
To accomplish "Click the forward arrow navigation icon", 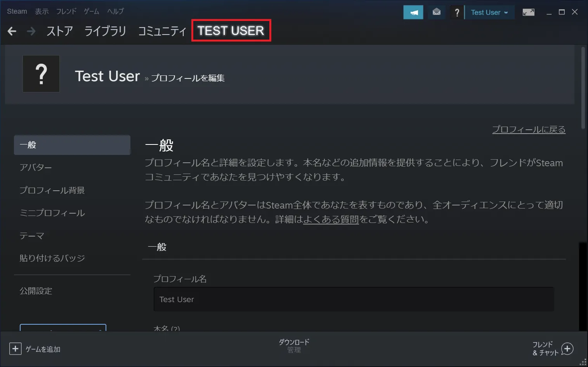I will coord(31,31).
